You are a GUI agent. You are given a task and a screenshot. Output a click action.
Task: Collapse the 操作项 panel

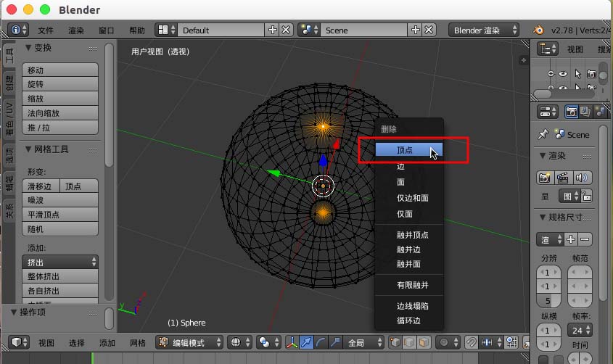(14, 312)
